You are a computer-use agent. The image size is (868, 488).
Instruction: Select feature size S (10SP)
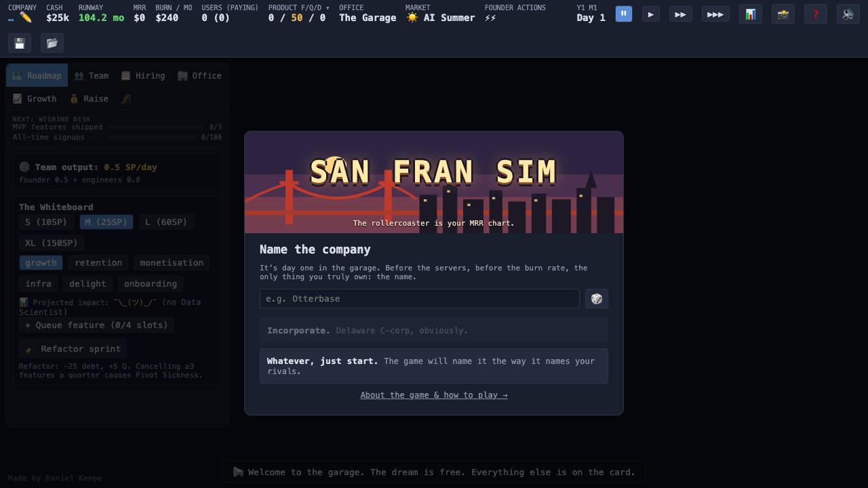[46, 222]
